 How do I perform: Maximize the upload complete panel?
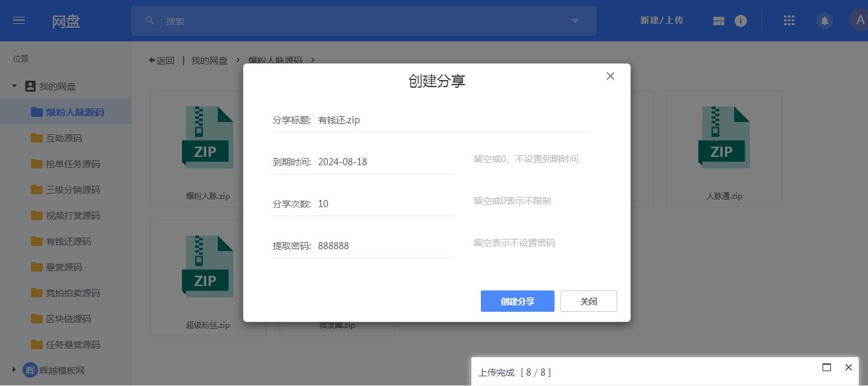pyautogui.click(x=826, y=367)
